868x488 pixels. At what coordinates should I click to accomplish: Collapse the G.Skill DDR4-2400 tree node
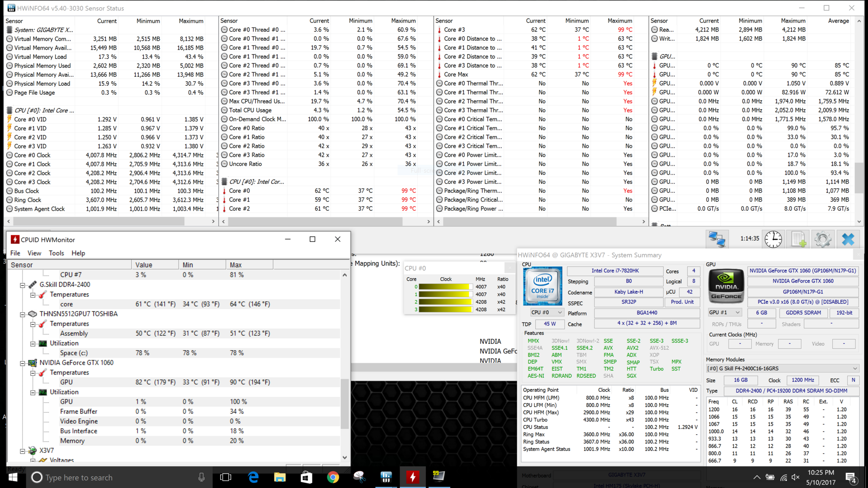22,285
